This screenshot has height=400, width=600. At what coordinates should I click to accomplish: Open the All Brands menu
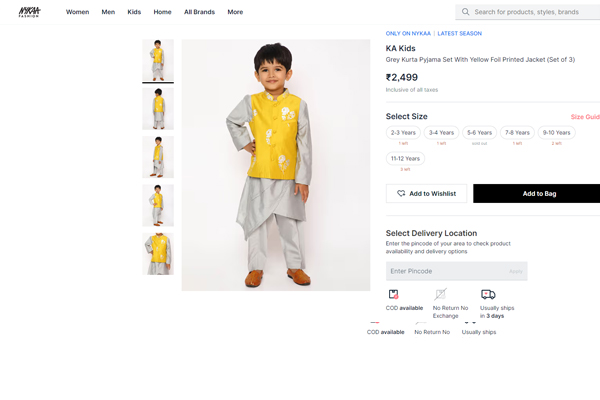pos(199,12)
